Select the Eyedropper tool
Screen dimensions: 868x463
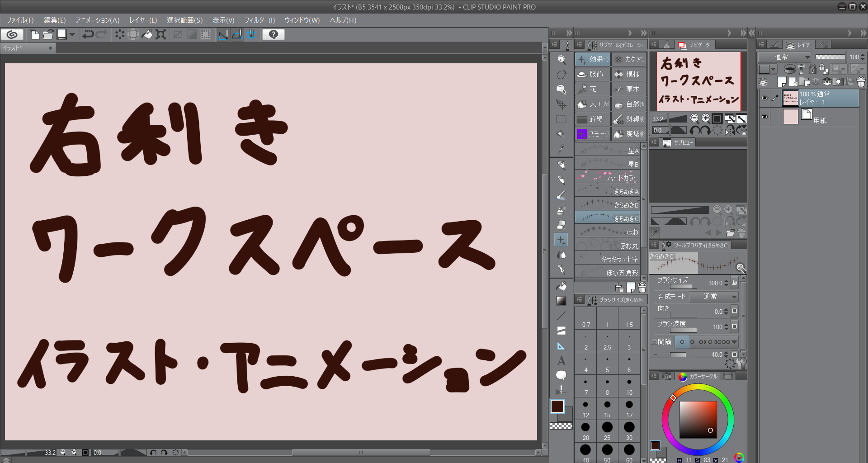point(561,149)
